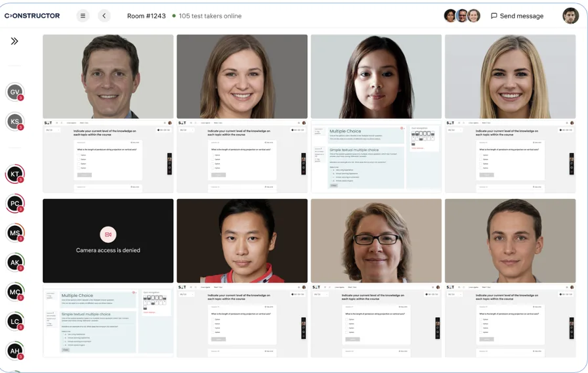Select the LC test taker avatar
Image resolution: width=588 pixels, height=373 pixels.
(x=15, y=322)
